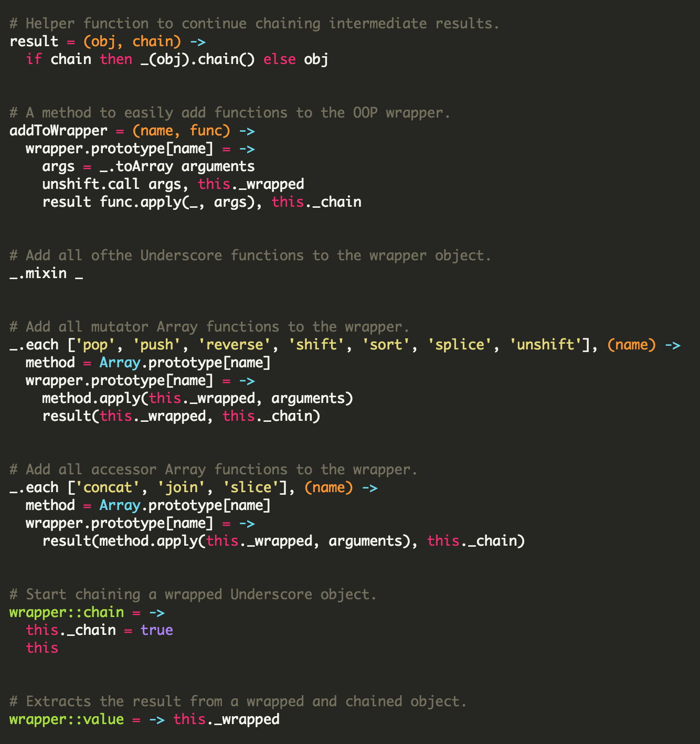Click 'wrapper::value' definition
Screen dimensions: 700x744
click(x=67, y=719)
